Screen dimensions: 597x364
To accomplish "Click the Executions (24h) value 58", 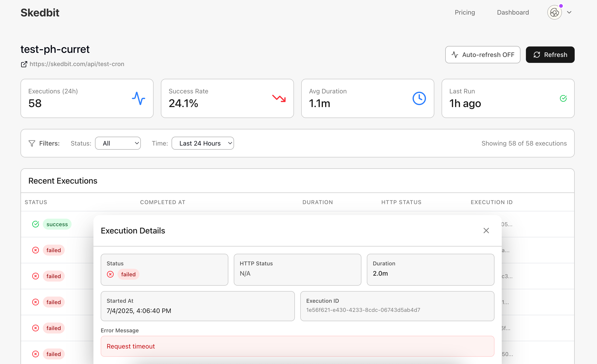I will 35,103.
